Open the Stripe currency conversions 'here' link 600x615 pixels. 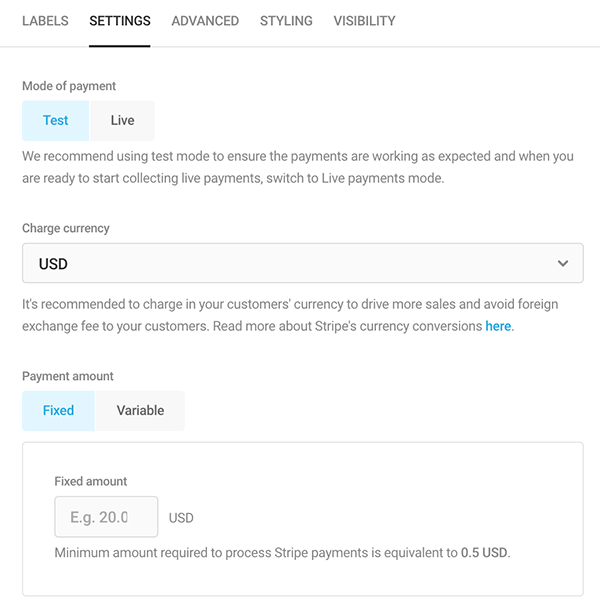[x=498, y=327]
